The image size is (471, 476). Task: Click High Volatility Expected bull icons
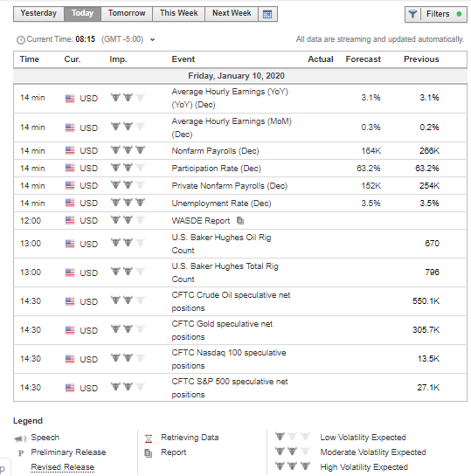click(x=293, y=466)
